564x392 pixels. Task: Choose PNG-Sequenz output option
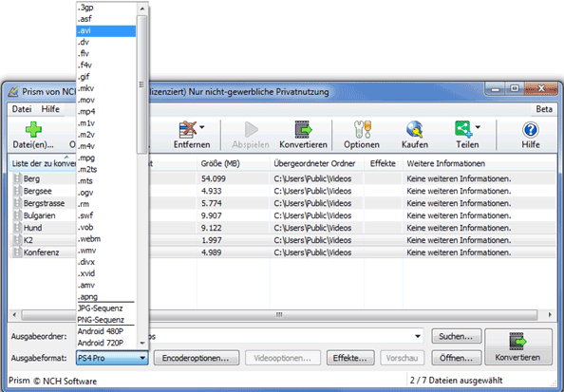point(106,320)
